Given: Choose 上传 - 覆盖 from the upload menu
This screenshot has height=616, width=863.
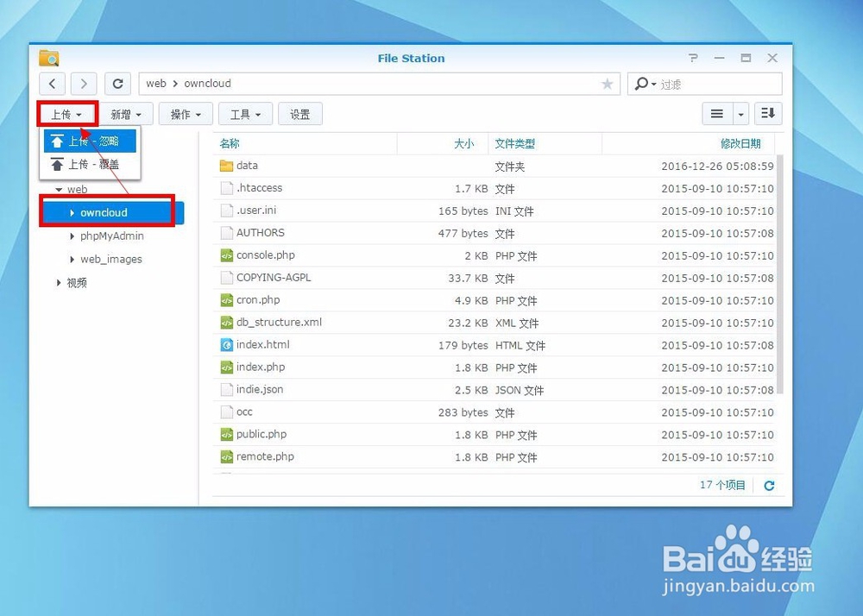Looking at the screenshot, I should click(x=90, y=165).
